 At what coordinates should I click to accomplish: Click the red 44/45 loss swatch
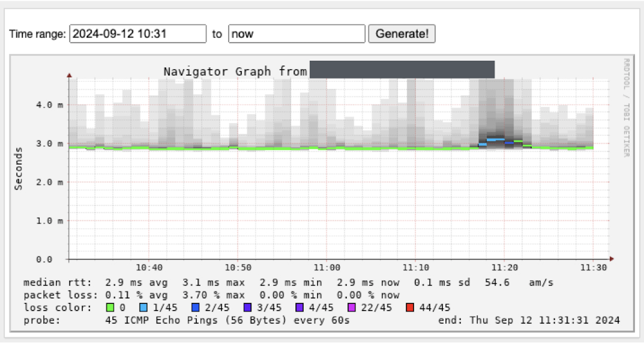pos(410,307)
